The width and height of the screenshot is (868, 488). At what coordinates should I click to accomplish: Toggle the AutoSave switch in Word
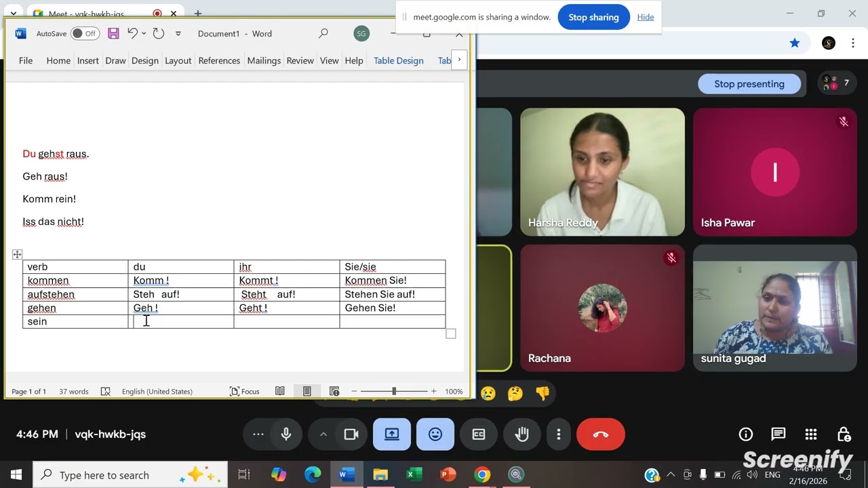[x=85, y=33]
